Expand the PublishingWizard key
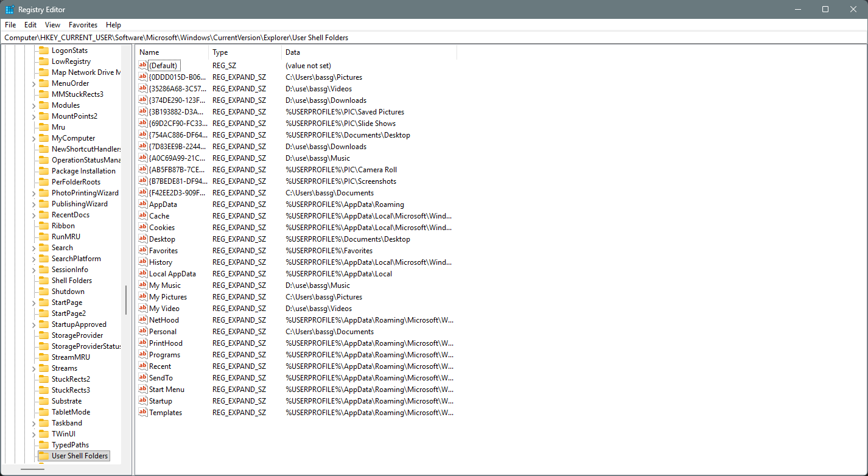The image size is (868, 476). click(x=33, y=204)
